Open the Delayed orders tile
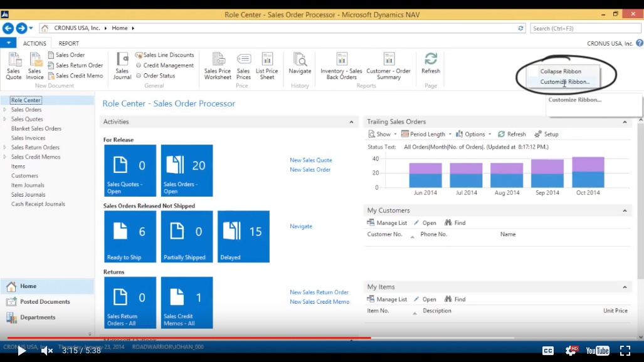The width and height of the screenshot is (644, 362). point(243,236)
